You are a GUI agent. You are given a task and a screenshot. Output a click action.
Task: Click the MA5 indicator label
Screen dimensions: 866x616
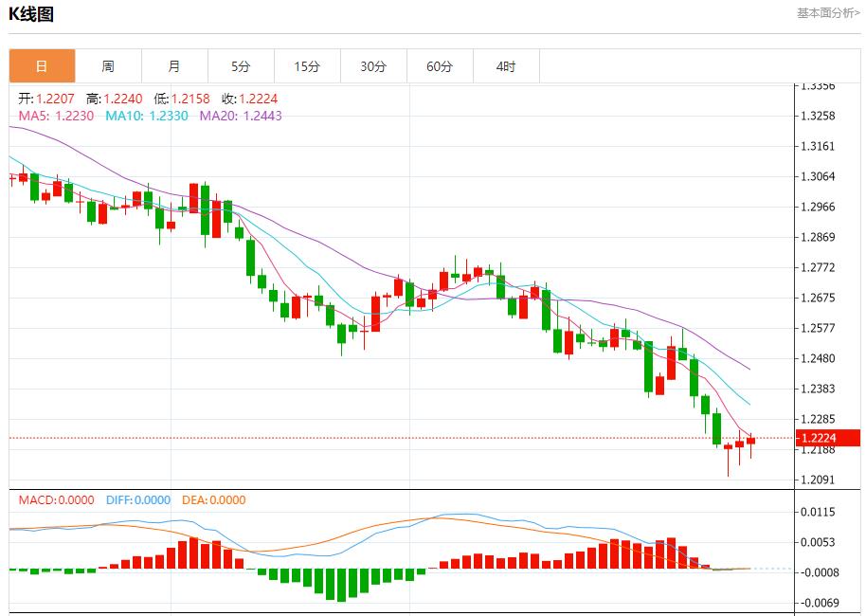(x=56, y=116)
